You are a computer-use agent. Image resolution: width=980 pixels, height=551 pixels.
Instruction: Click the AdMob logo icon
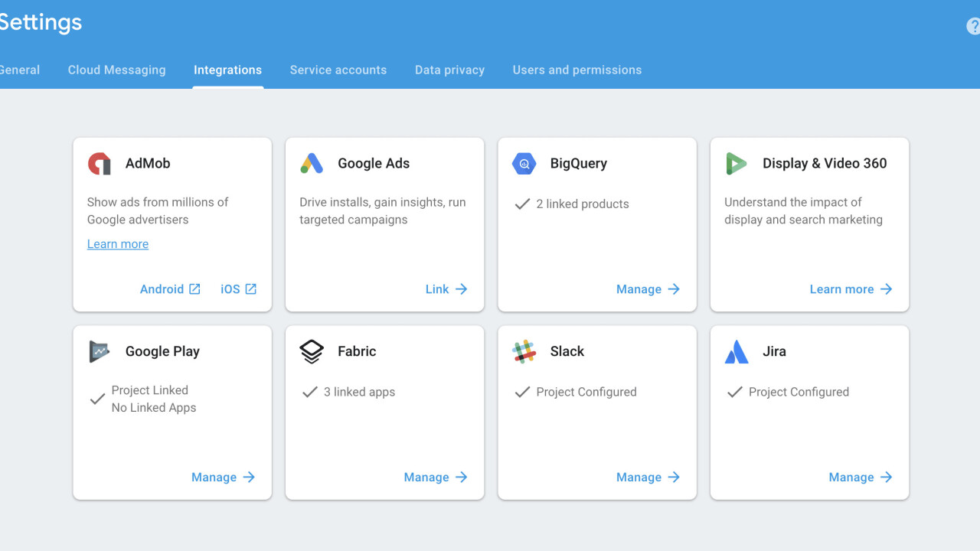tap(100, 164)
